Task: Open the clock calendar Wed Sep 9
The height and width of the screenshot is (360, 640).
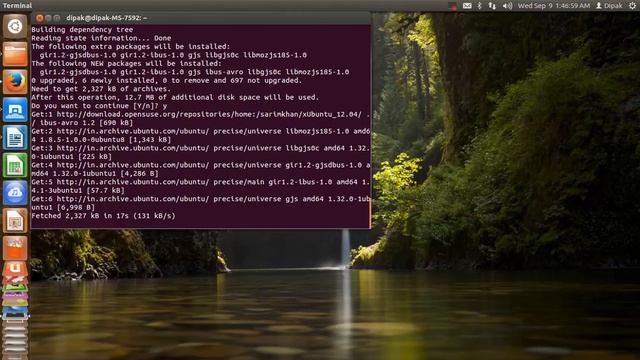Action: click(x=554, y=6)
